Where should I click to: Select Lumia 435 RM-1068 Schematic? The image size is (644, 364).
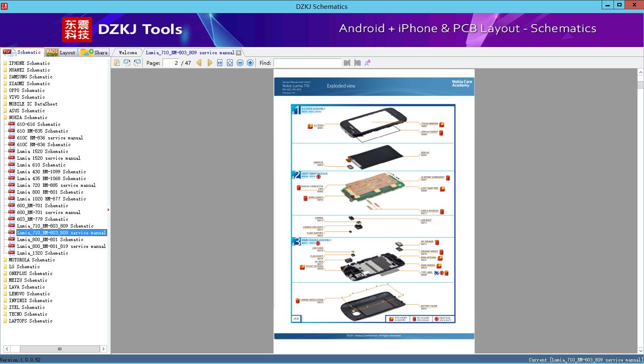pos(51,178)
